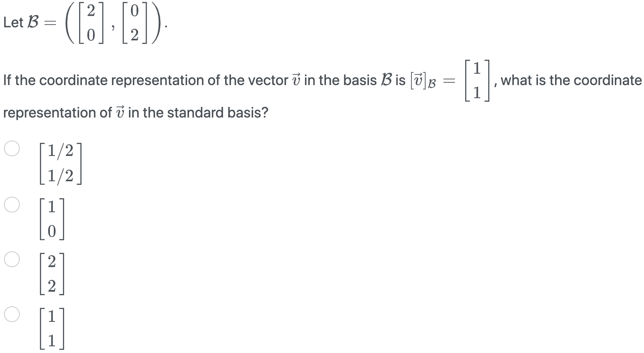Image resolution: width=644 pixels, height=353 pixels.
Task: Click the bottom answer's bracket area
Action: coord(51,328)
